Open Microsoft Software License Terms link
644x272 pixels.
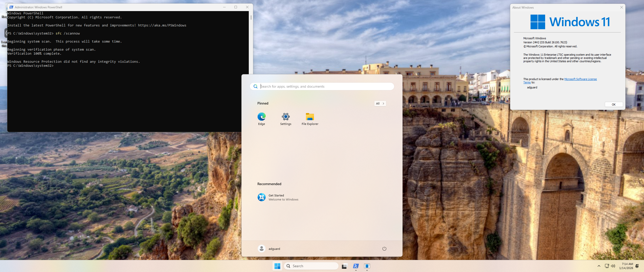point(580,79)
